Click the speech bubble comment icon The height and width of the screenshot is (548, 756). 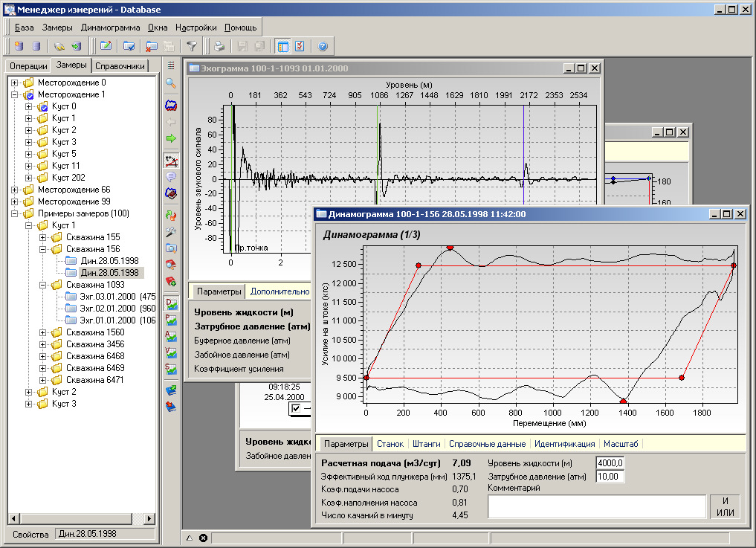(x=171, y=177)
